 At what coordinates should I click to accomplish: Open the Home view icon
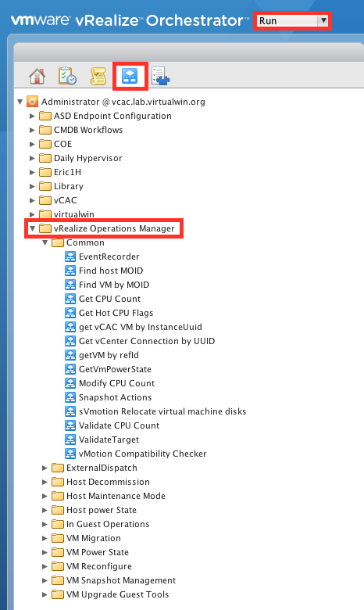pyautogui.click(x=37, y=76)
